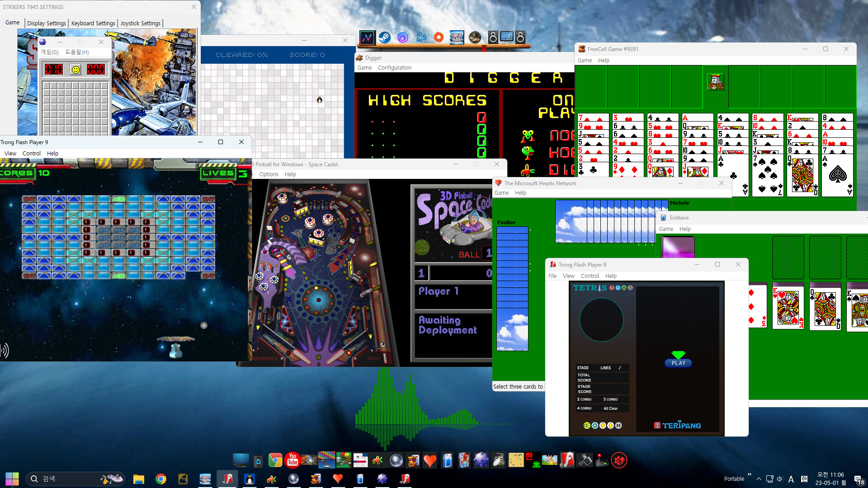Click the Tetris orange up-arrow icon

(x=610, y=425)
